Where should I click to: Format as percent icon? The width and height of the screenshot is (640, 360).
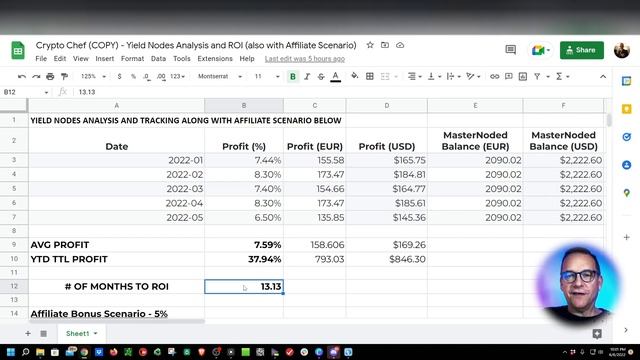(x=133, y=76)
